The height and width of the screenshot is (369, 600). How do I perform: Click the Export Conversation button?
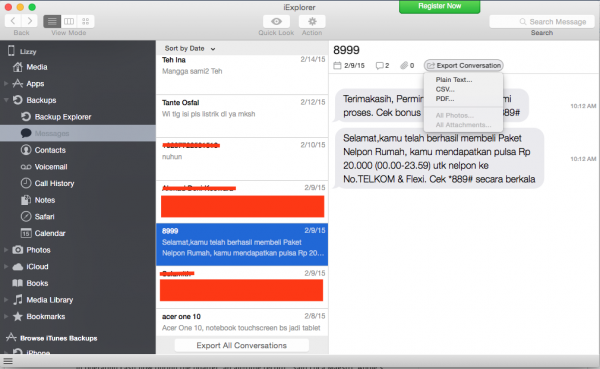(463, 65)
